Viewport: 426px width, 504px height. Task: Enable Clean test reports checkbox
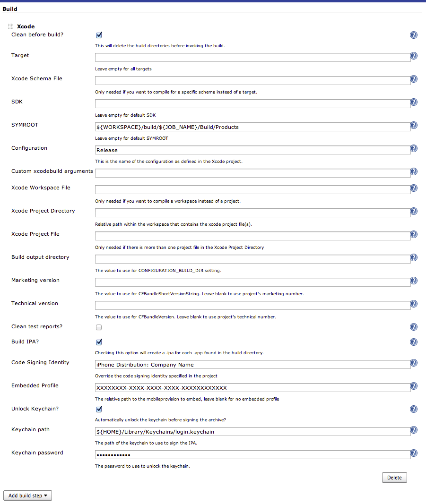tap(99, 327)
